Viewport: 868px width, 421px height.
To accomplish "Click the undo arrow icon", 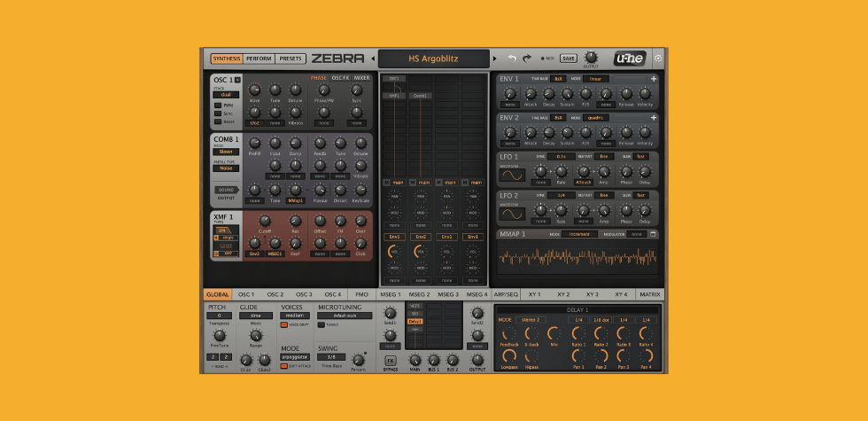I will click(511, 58).
